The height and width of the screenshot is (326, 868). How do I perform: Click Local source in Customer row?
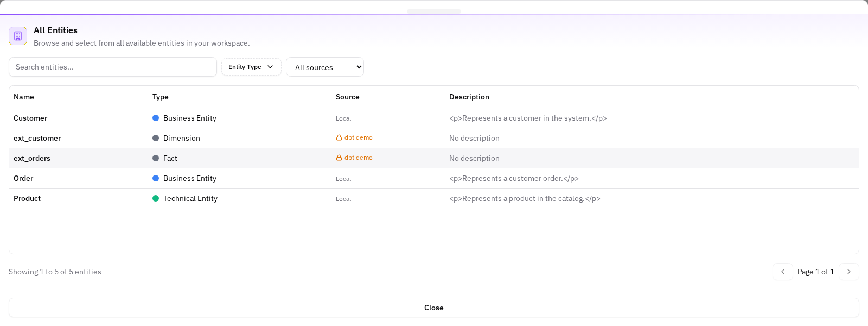point(343,118)
